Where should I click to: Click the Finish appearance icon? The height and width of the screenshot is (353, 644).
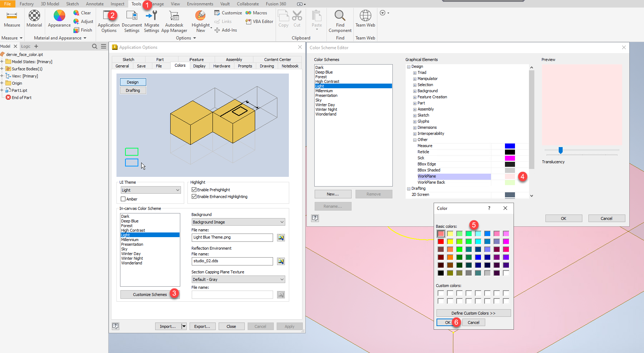click(76, 30)
